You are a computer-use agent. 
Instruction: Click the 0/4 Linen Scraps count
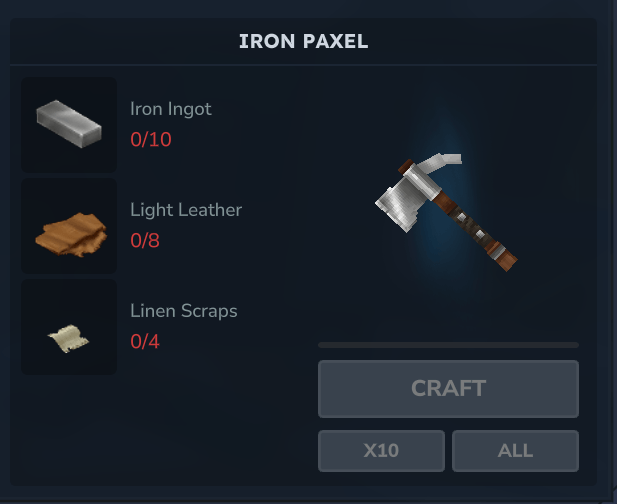145,341
